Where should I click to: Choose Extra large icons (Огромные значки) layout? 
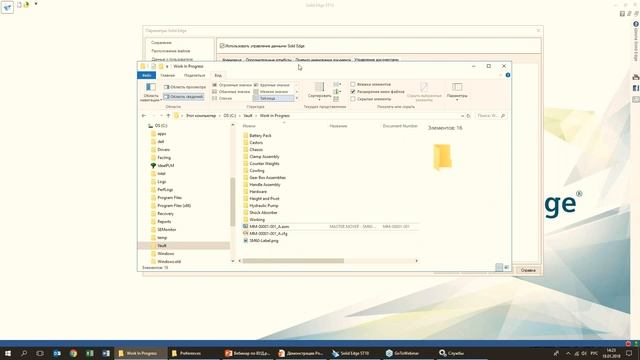point(232,85)
